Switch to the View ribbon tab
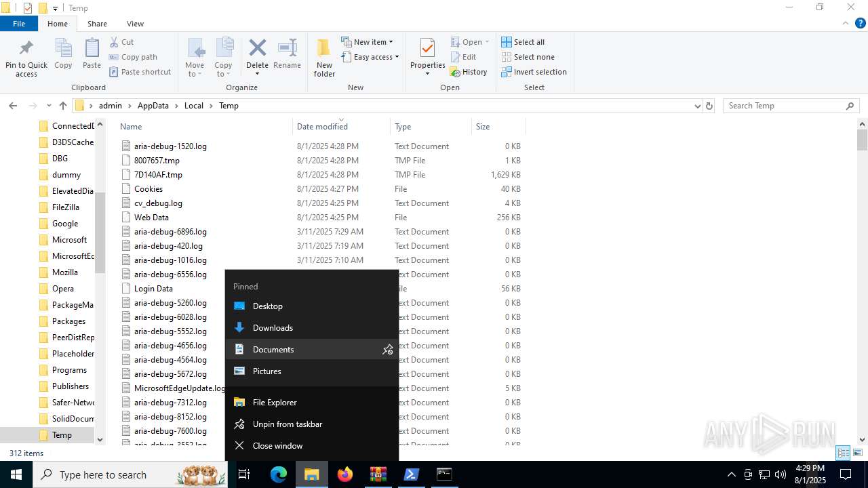868x488 pixels. point(135,24)
